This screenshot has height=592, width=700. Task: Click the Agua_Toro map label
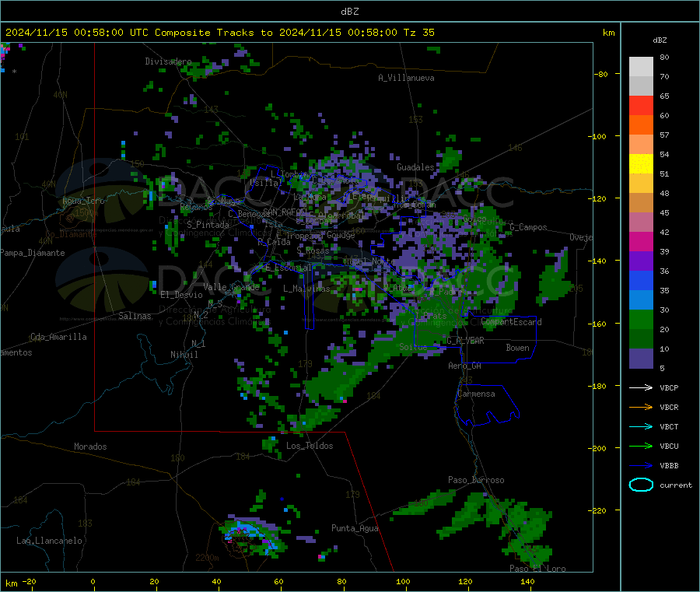point(83,201)
